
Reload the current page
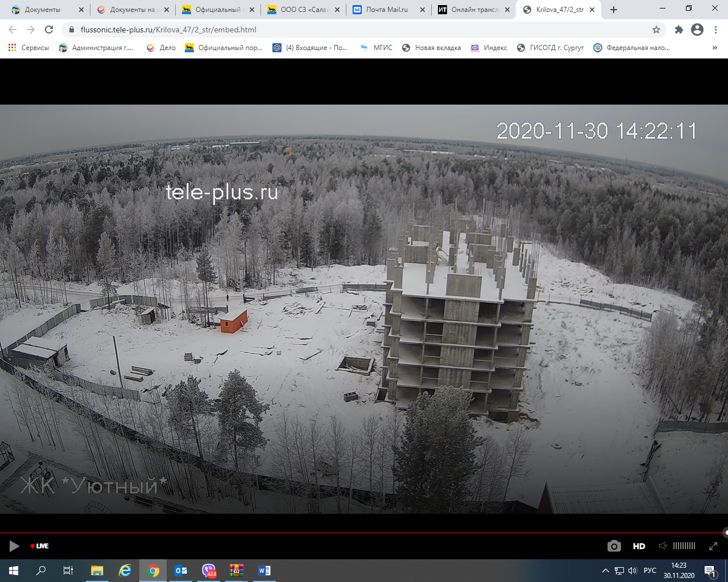click(x=49, y=30)
